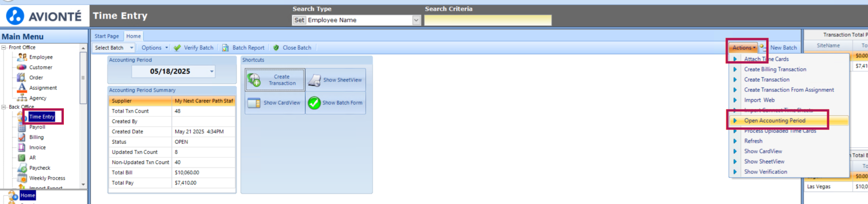Open the Actions dropdown button

click(x=744, y=48)
